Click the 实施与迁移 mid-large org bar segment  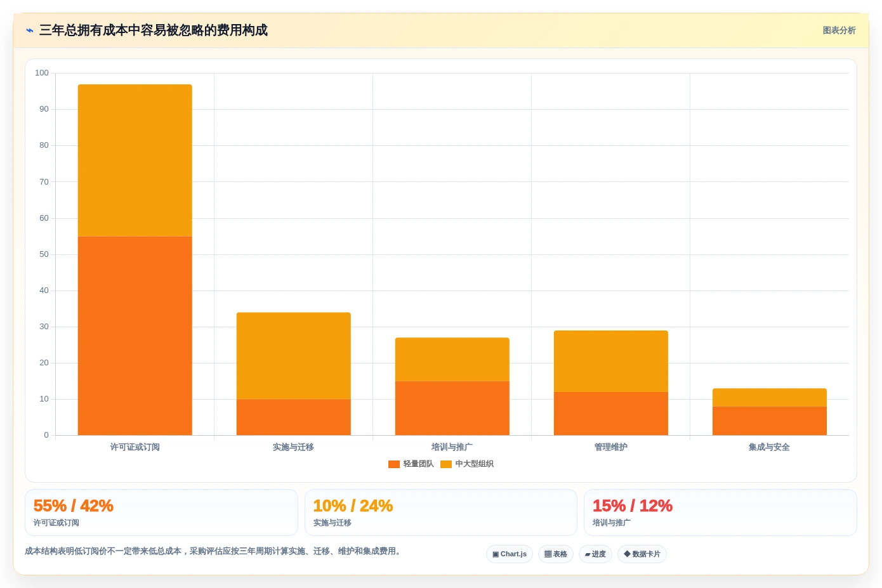[294, 356]
